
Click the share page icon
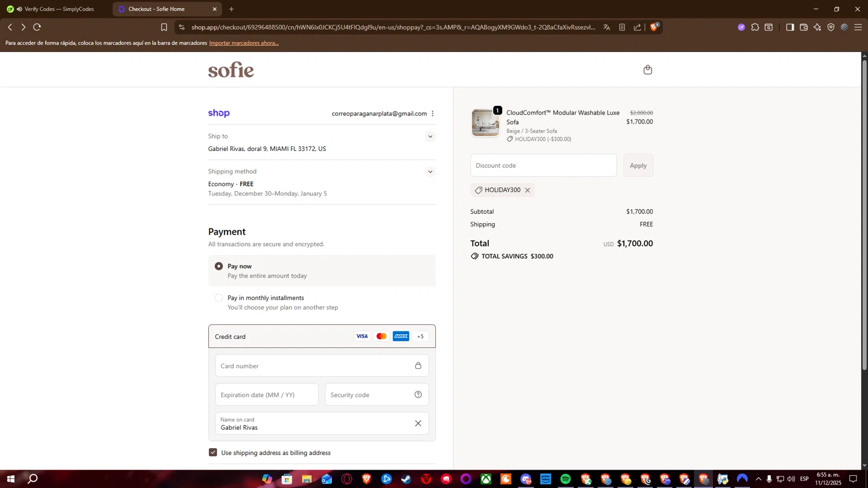click(637, 27)
